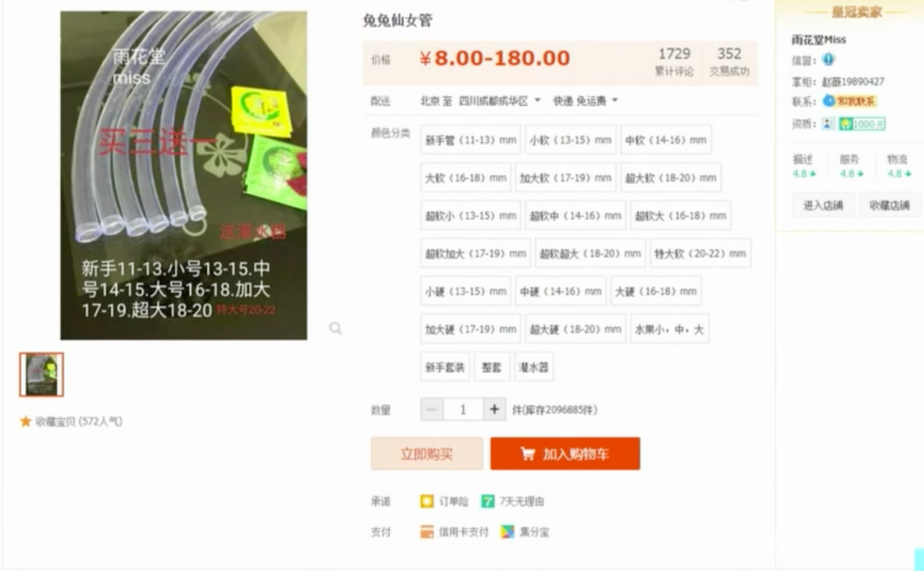924x571 pixels.
Task: Click the blue reputation badge icon
Action: [828, 60]
